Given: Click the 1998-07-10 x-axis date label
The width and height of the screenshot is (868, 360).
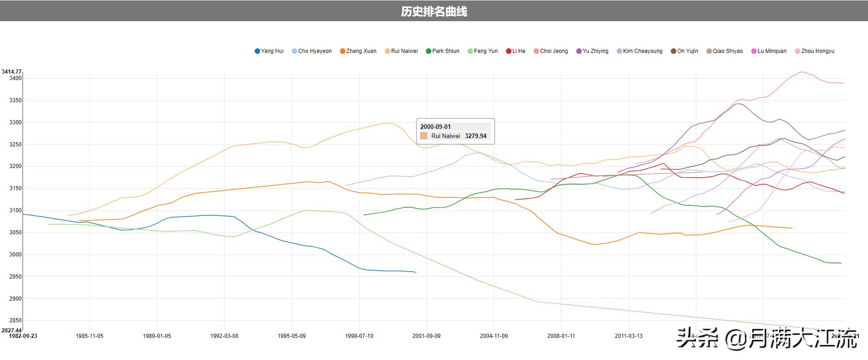Looking at the screenshot, I should [x=359, y=336].
